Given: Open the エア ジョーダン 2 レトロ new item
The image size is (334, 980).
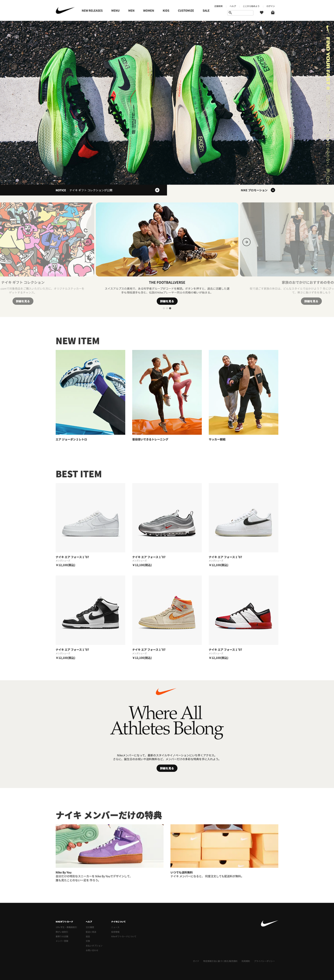Looking at the screenshot, I should coord(90,392).
